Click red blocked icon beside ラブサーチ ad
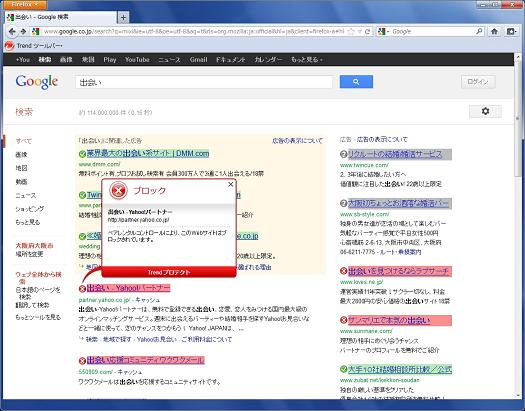 coord(344,271)
